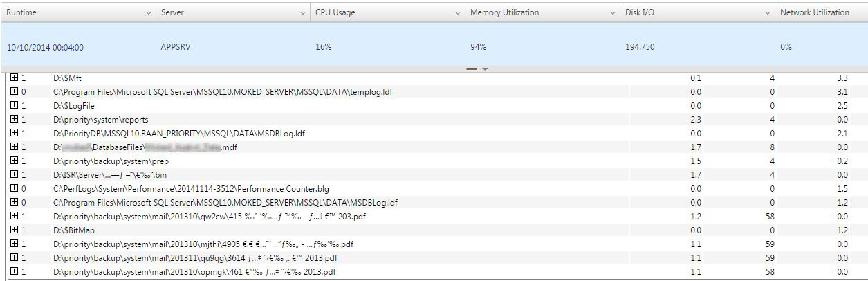This screenshot has height=281, width=868.
Task: Sort by the Network Utilization column header
Action: click(815, 12)
